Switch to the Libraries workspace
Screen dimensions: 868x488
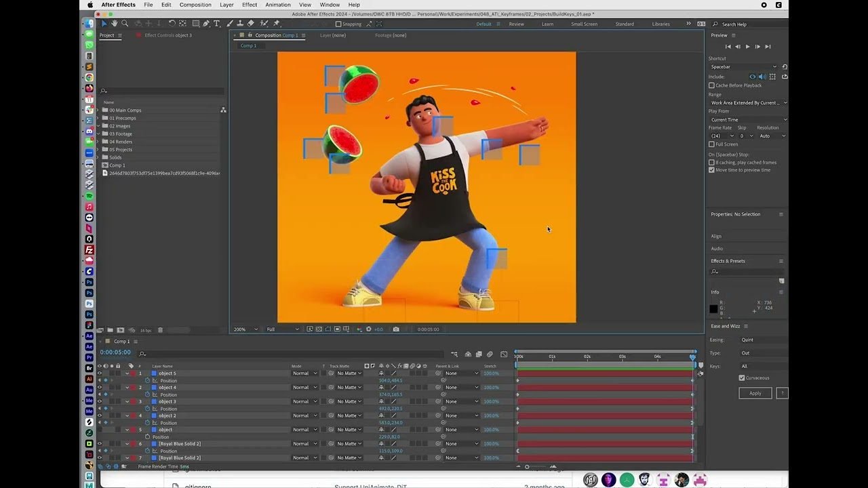[660, 24]
